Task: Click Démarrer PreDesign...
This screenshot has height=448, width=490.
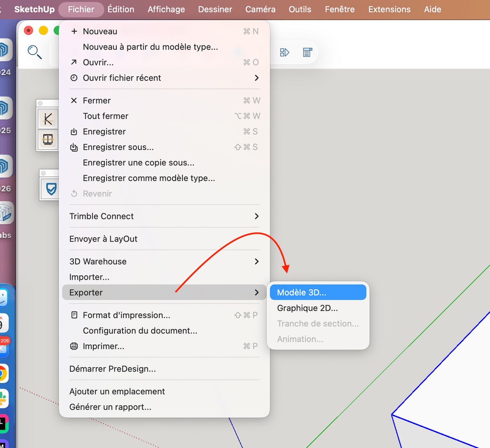Action: click(165, 369)
